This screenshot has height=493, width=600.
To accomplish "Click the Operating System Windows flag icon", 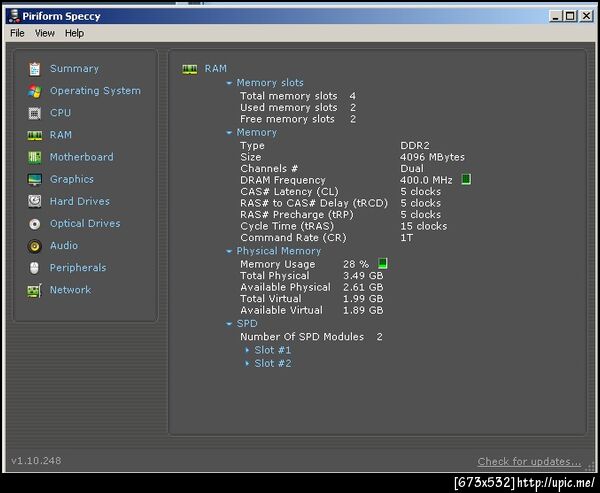I will (x=34, y=91).
